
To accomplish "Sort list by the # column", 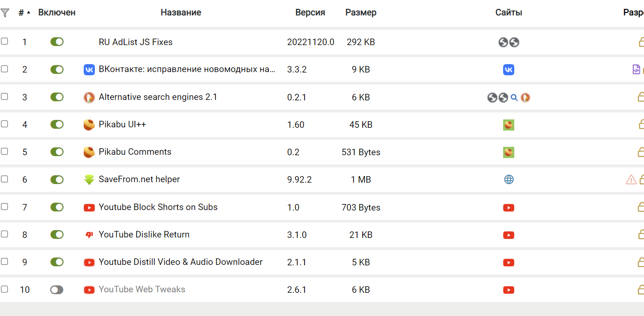I will pyautogui.click(x=22, y=13).
